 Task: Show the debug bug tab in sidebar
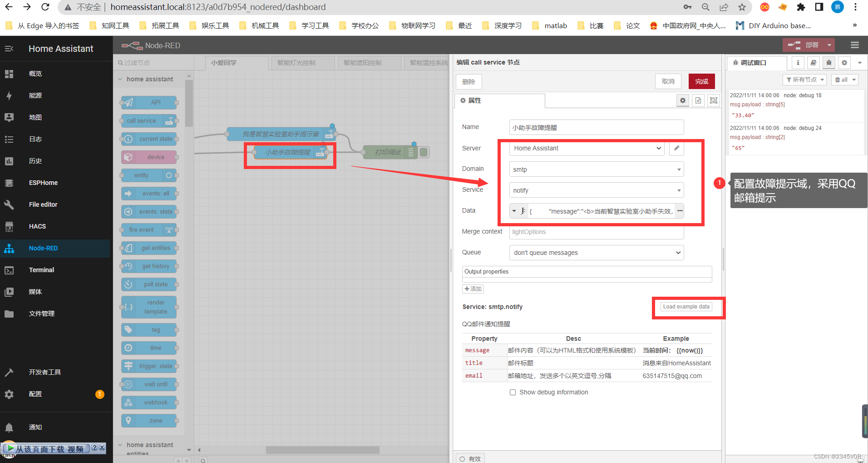[829, 63]
